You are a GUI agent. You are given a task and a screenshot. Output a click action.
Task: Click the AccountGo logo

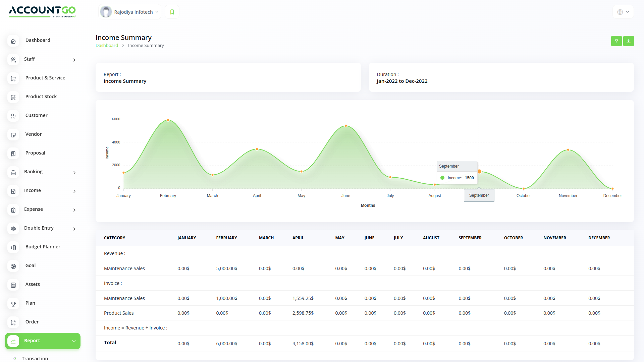(42, 11)
